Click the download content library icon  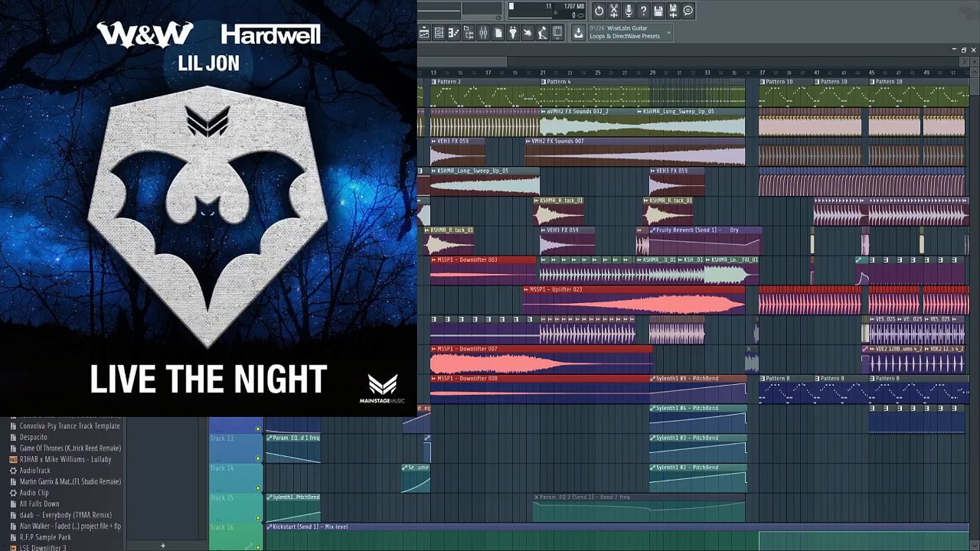[x=578, y=32]
